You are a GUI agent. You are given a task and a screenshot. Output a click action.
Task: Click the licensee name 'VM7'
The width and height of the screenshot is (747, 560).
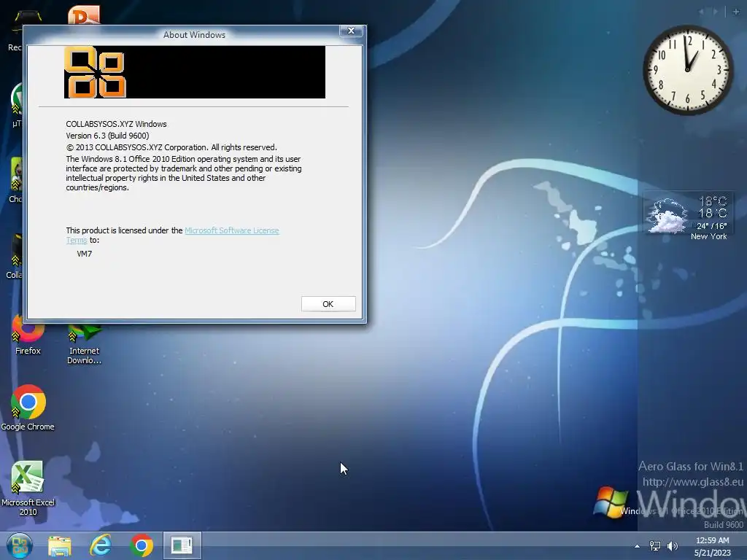pos(85,254)
